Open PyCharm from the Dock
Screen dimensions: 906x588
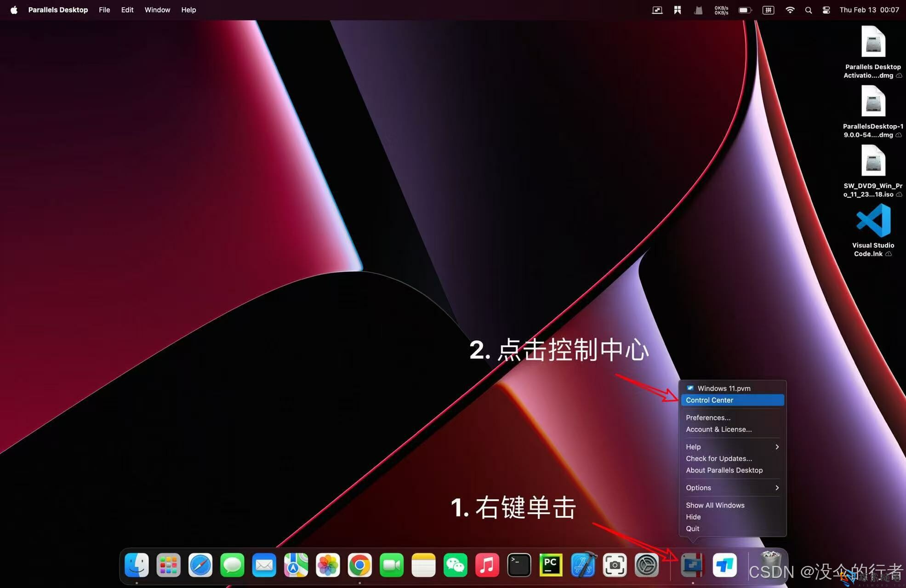pos(551,565)
